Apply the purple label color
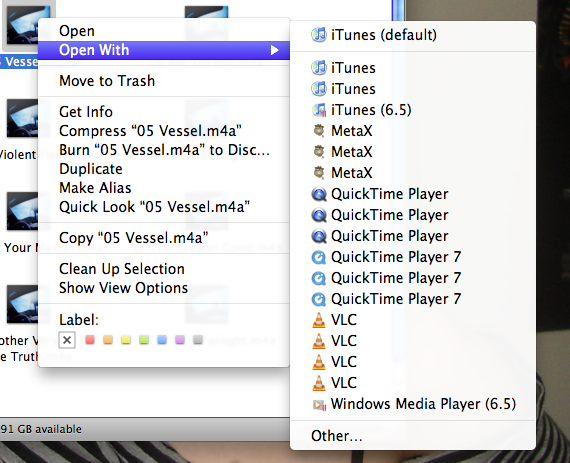The height and width of the screenshot is (463, 570). click(x=180, y=340)
